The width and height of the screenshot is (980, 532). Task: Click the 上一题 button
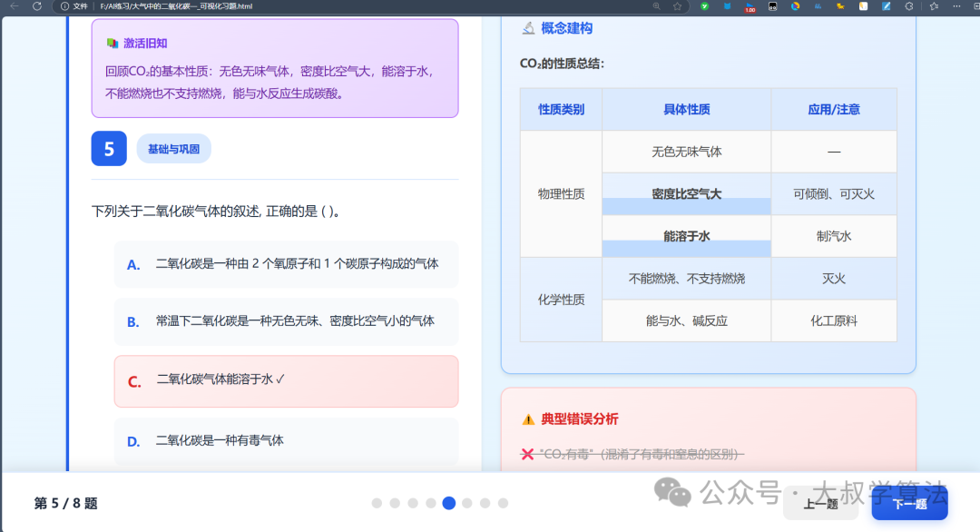tap(820, 501)
